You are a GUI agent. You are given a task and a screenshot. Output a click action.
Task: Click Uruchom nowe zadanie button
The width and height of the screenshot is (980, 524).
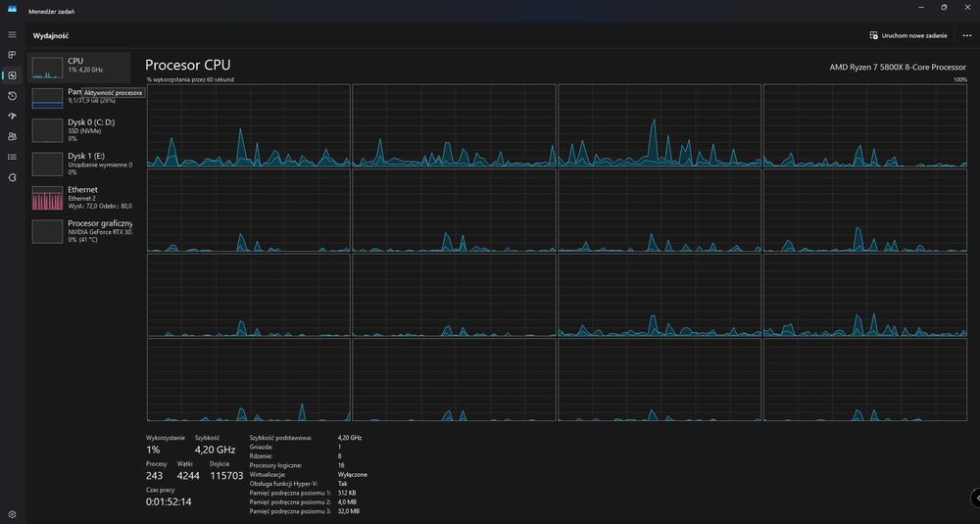tap(908, 35)
